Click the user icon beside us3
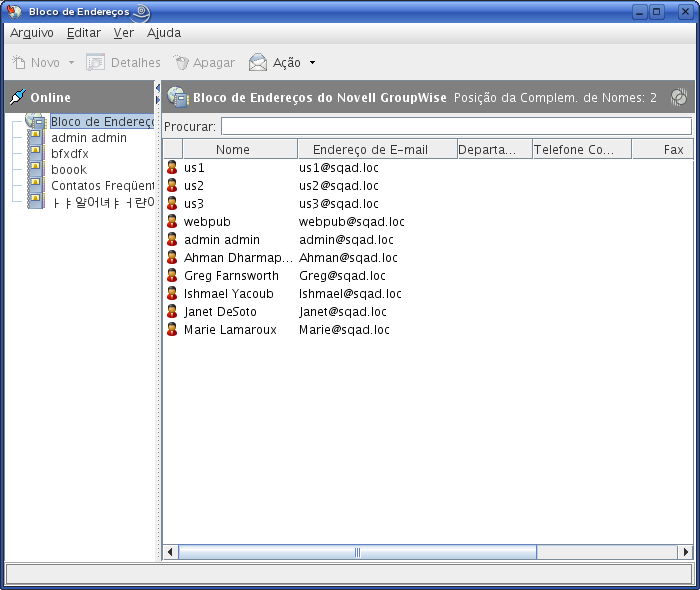 [x=172, y=204]
